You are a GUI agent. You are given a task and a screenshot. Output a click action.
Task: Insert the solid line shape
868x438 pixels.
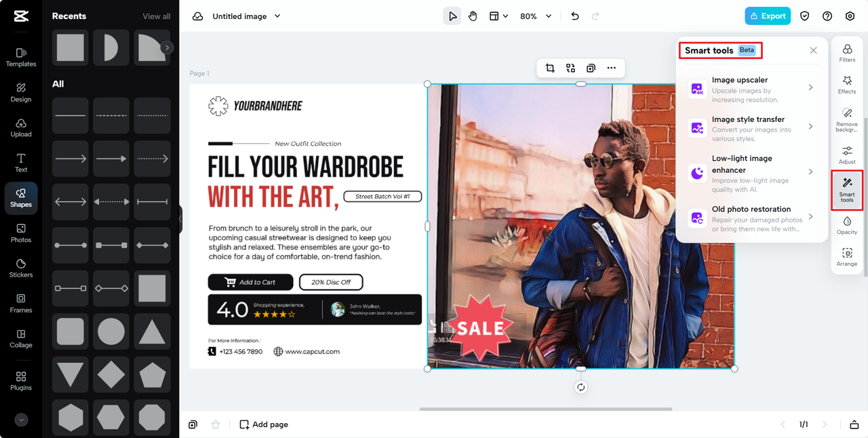coord(71,115)
